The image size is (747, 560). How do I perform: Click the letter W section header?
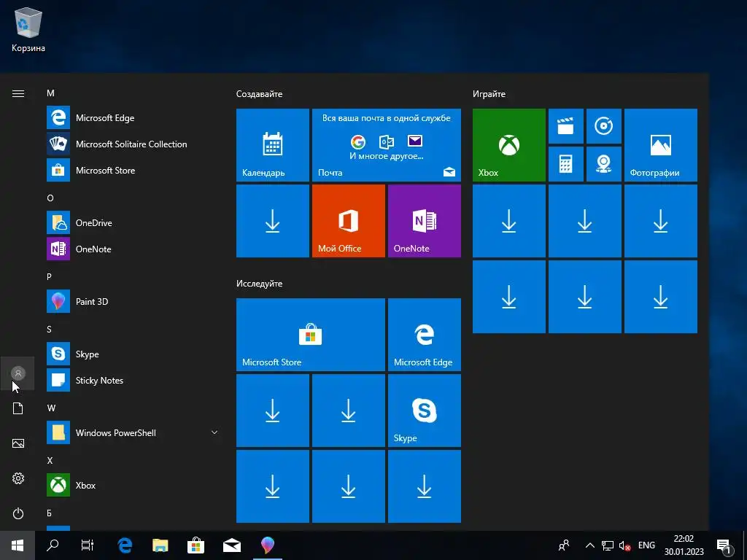51,408
